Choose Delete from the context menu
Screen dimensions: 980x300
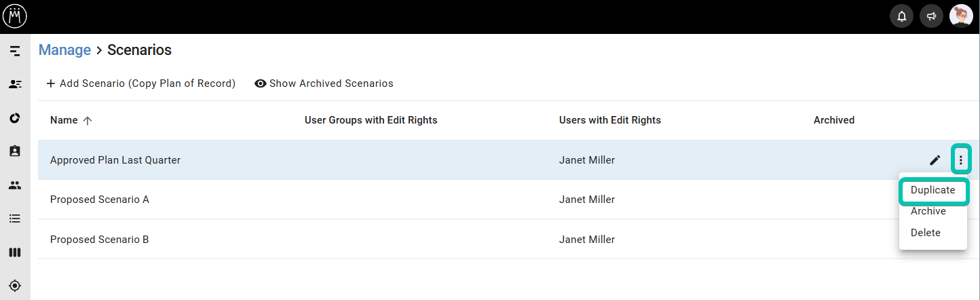coord(926,233)
